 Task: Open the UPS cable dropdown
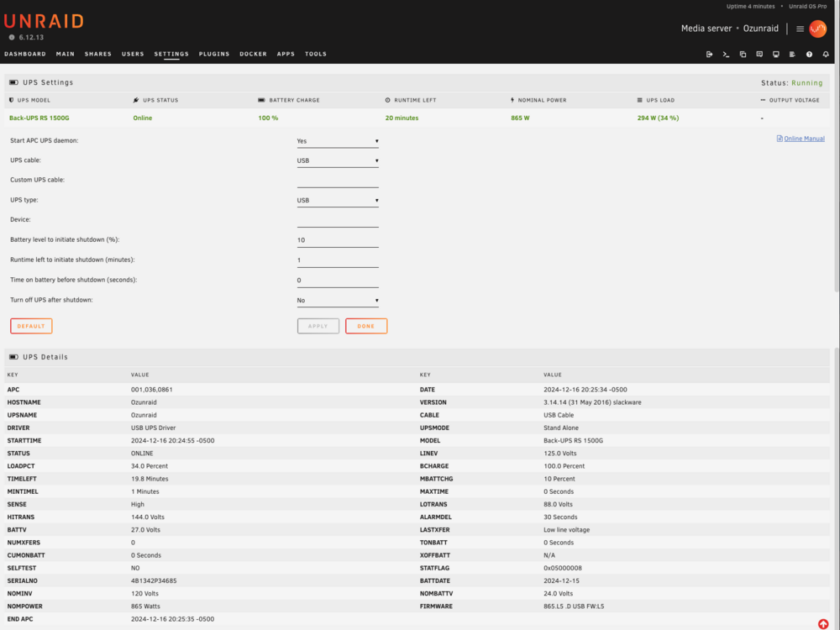point(338,160)
